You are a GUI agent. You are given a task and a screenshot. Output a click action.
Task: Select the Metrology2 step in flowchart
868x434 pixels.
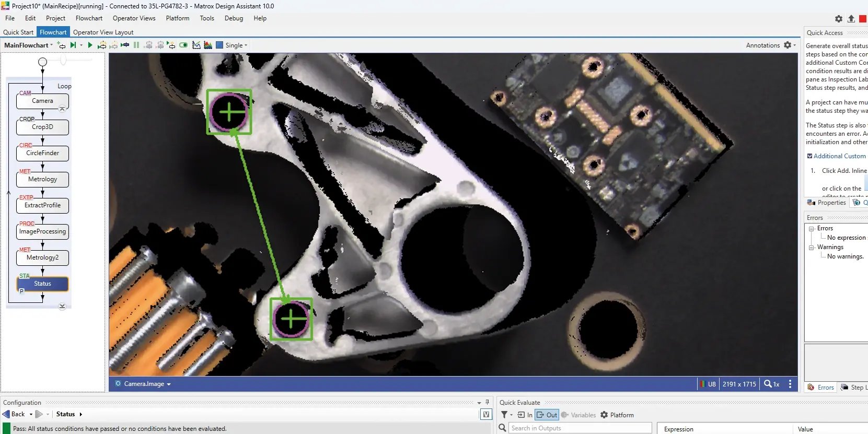tap(42, 257)
